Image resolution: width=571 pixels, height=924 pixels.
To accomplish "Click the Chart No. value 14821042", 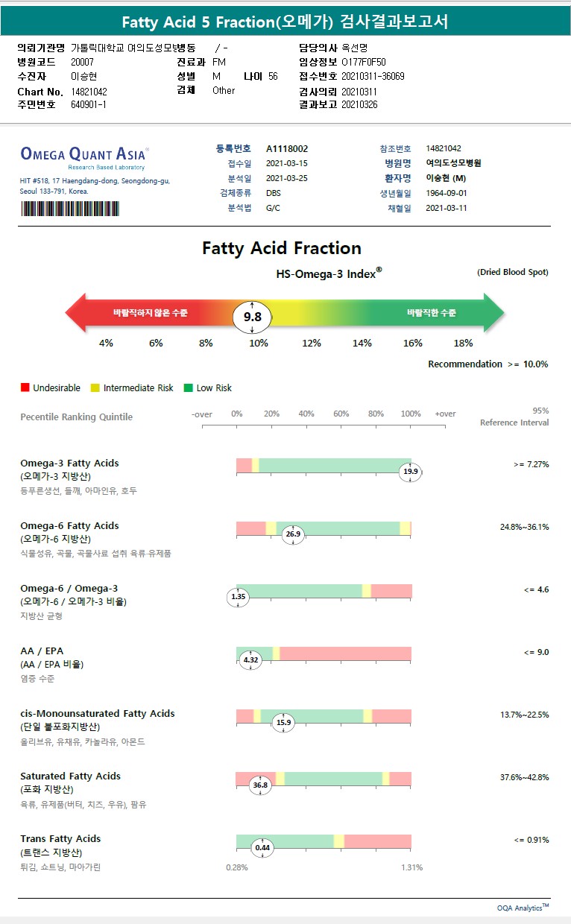I will [89, 92].
